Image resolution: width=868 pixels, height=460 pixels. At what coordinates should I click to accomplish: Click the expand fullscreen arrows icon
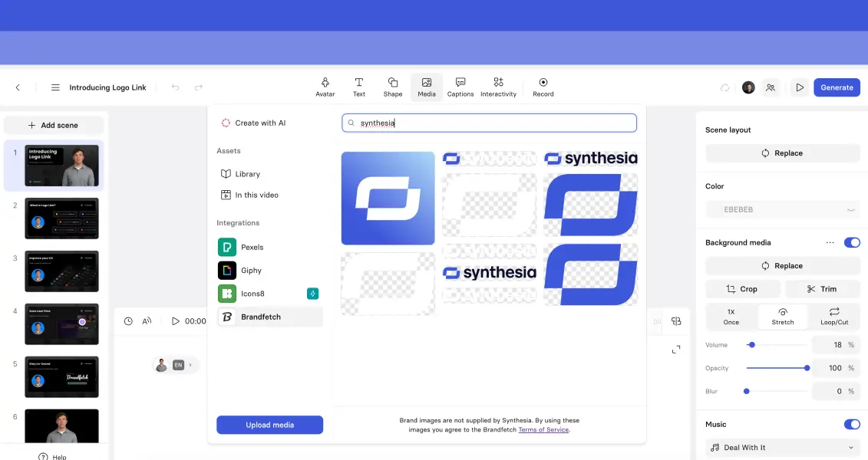click(x=676, y=350)
